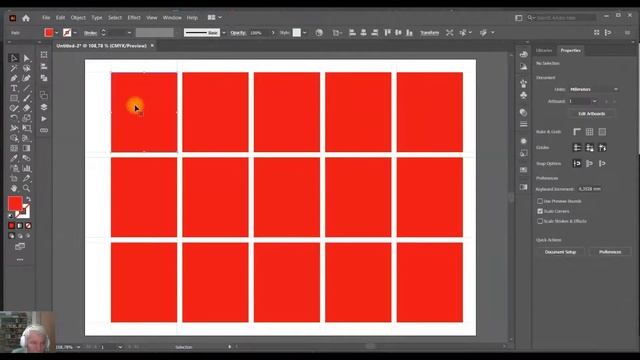The width and height of the screenshot is (640, 360).
Task: Select the Magic Wand tool
Action: click(x=14, y=68)
